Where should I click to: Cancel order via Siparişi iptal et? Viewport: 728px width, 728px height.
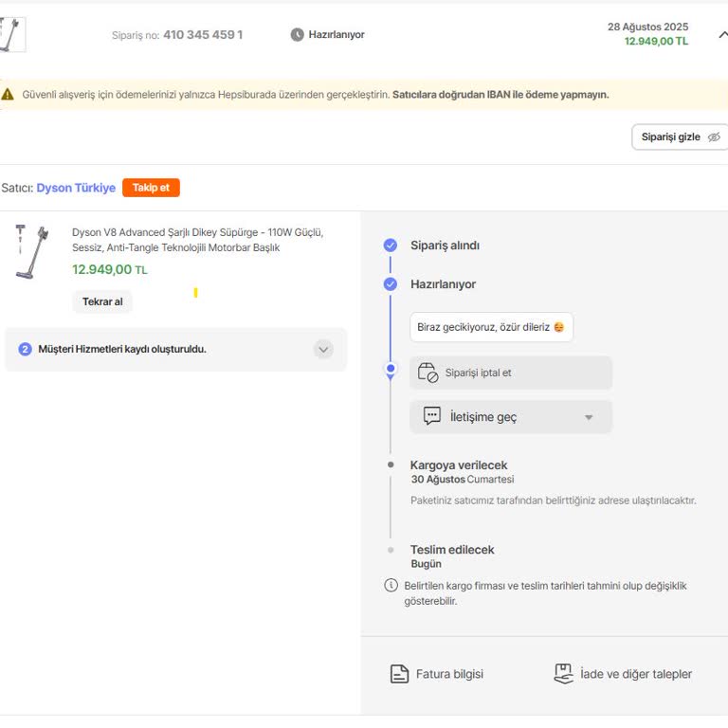tap(478, 373)
